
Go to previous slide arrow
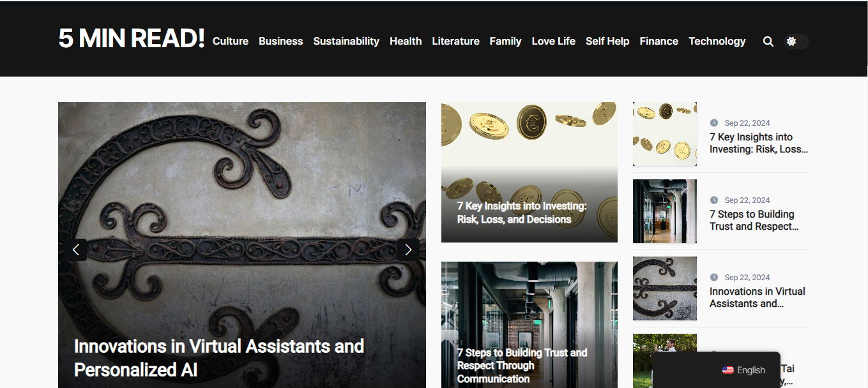(x=76, y=250)
